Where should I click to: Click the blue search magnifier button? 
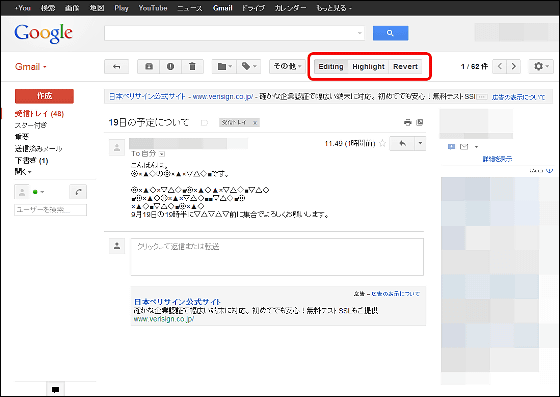(x=390, y=33)
